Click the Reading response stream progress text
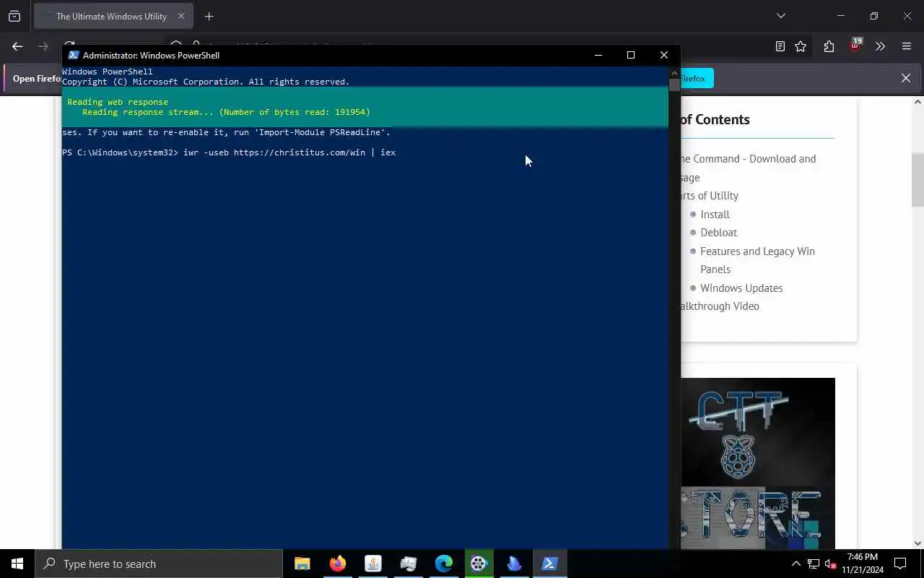Image resolution: width=924 pixels, height=578 pixels. click(226, 112)
